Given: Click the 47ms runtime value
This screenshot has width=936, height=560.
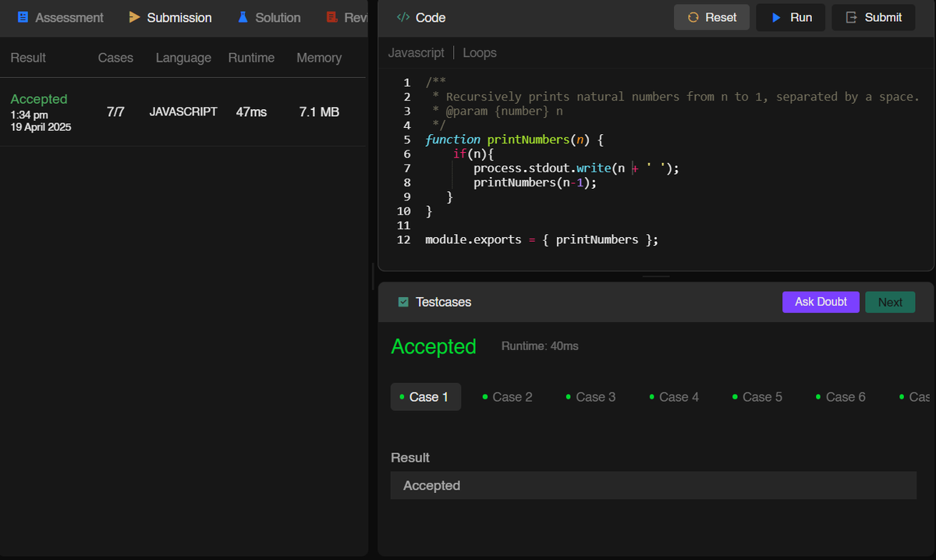Looking at the screenshot, I should (x=251, y=112).
